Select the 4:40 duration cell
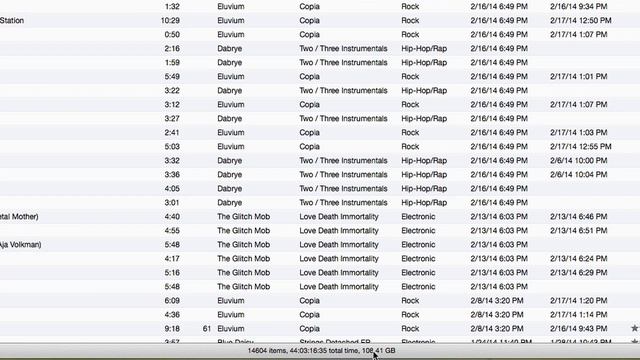 (x=172, y=217)
